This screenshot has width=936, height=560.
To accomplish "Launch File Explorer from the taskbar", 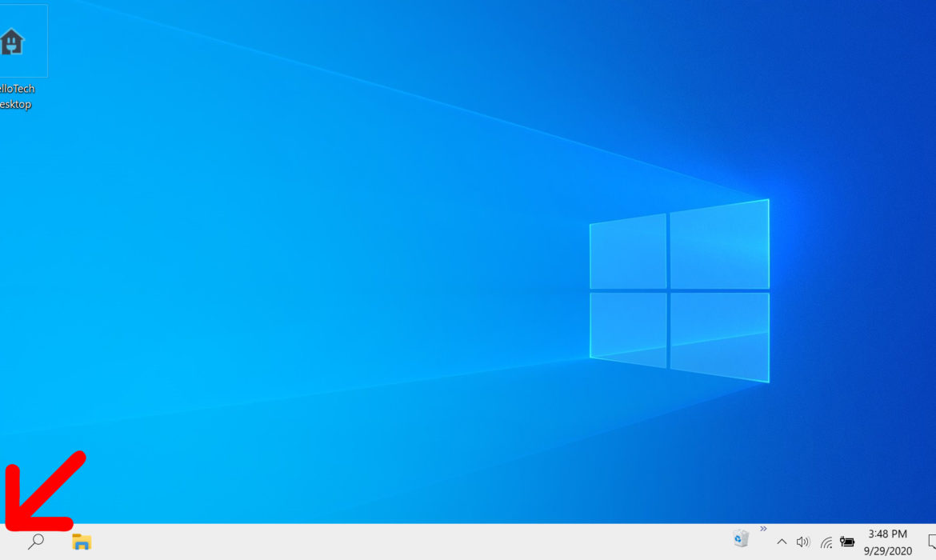I will (82, 542).
